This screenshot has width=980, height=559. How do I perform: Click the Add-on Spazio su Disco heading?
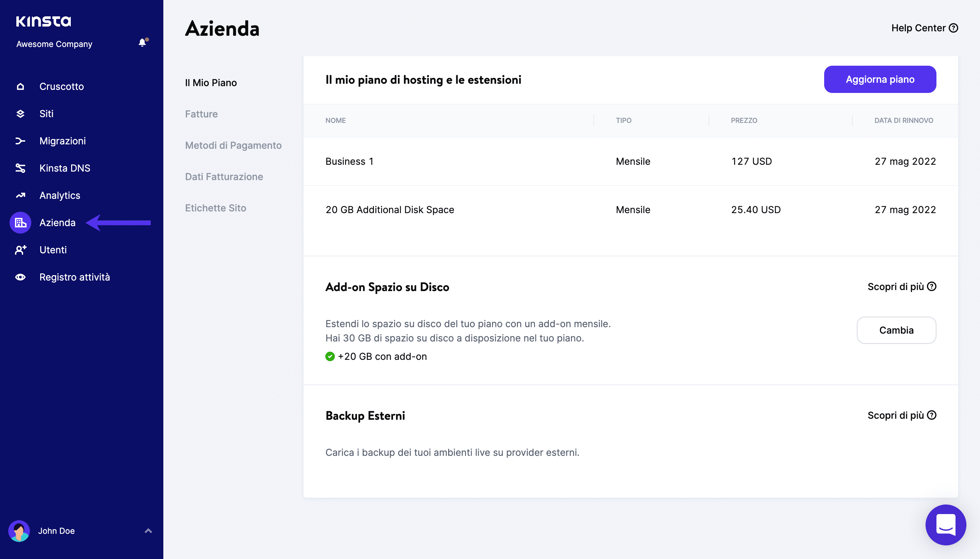tap(387, 287)
